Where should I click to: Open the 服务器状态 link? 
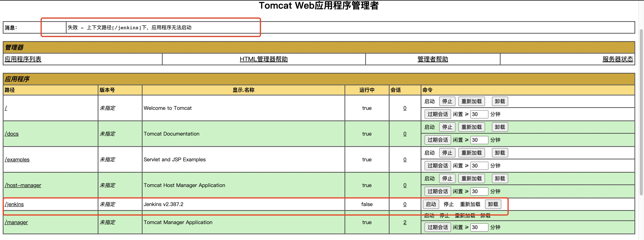(618, 59)
